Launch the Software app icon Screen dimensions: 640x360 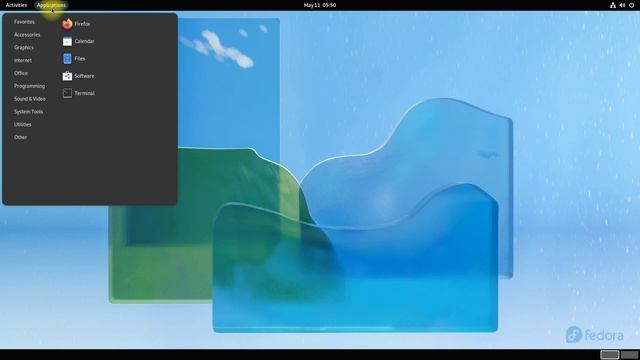click(x=67, y=76)
